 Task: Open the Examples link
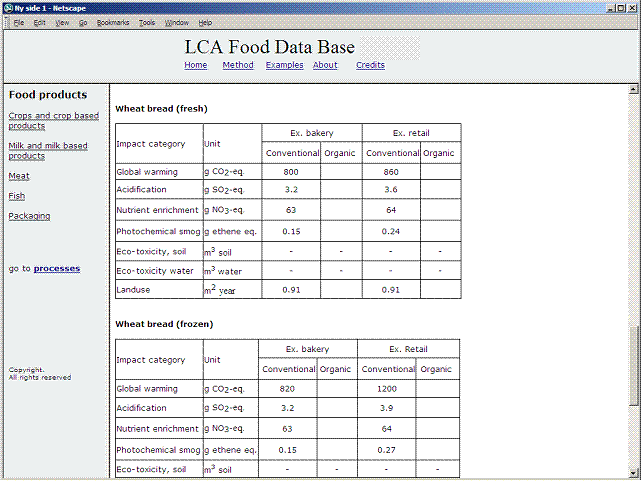pos(285,65)
